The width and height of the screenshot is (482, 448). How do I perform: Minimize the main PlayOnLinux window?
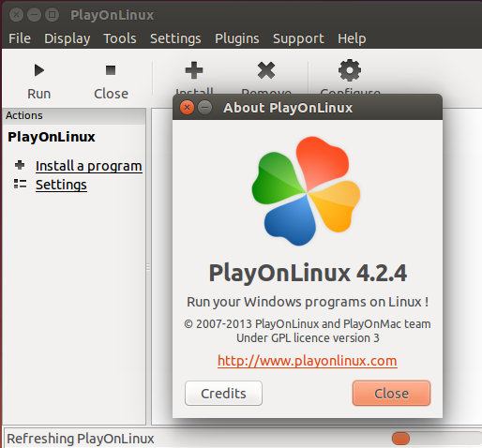click(34, 15)
